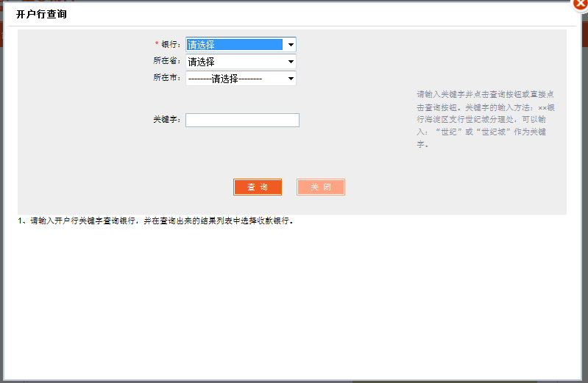Click the arrow on the 所在省 combo box
The height and width of the screenshot is (383, 588).
291,62
